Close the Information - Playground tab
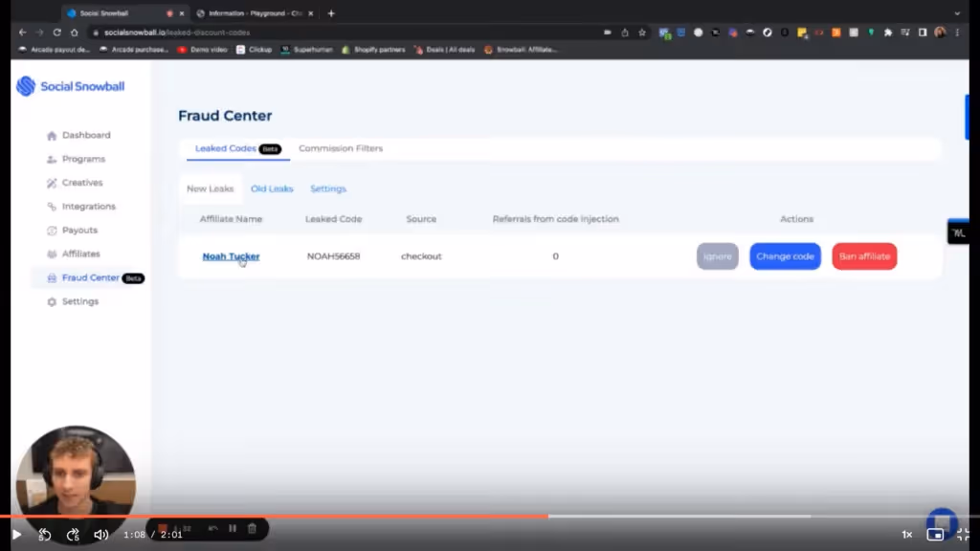The height and width of the screenshot is (551, 980). [x=311, y=13]
